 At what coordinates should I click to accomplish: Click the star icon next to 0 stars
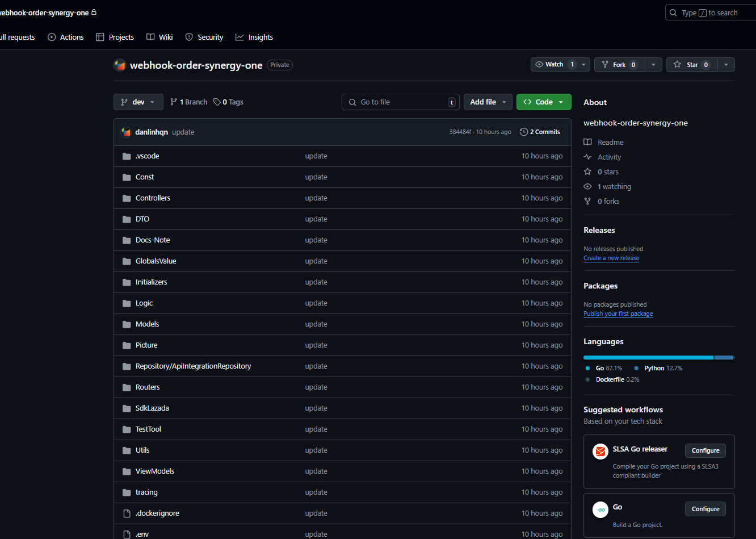click(x=587, y=172)
